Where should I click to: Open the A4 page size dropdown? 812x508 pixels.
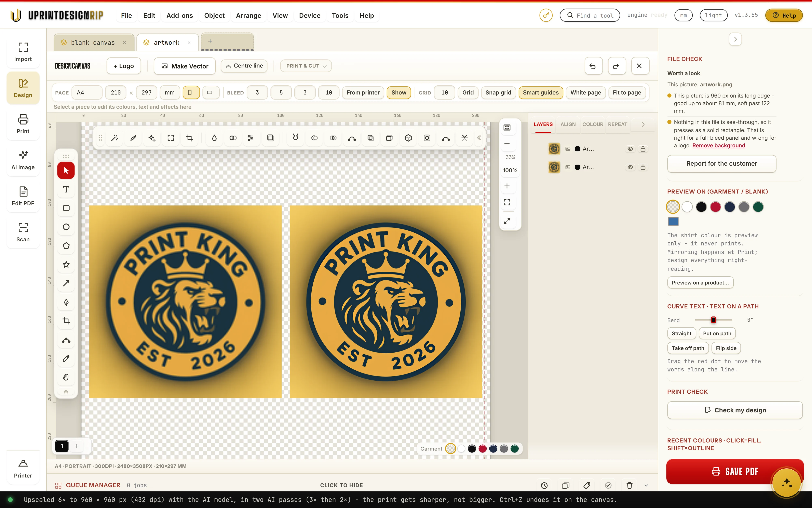tap(87, 93)
